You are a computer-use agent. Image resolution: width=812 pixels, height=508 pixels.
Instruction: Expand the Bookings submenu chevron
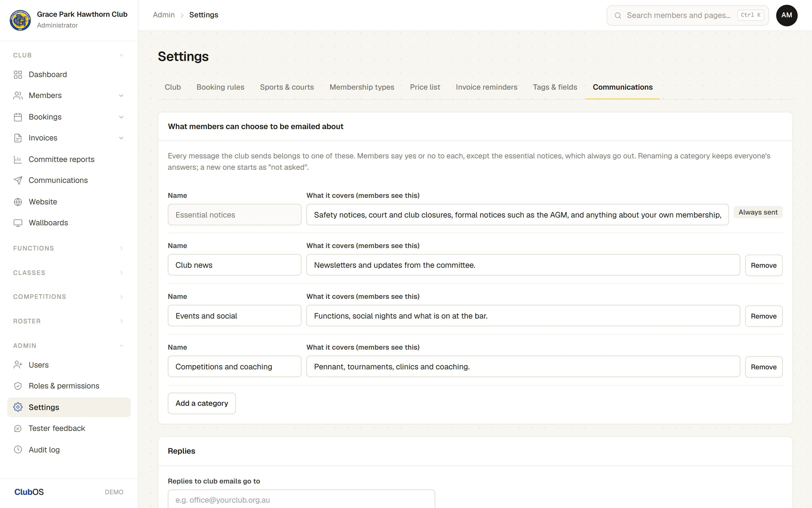click(122, 117)
